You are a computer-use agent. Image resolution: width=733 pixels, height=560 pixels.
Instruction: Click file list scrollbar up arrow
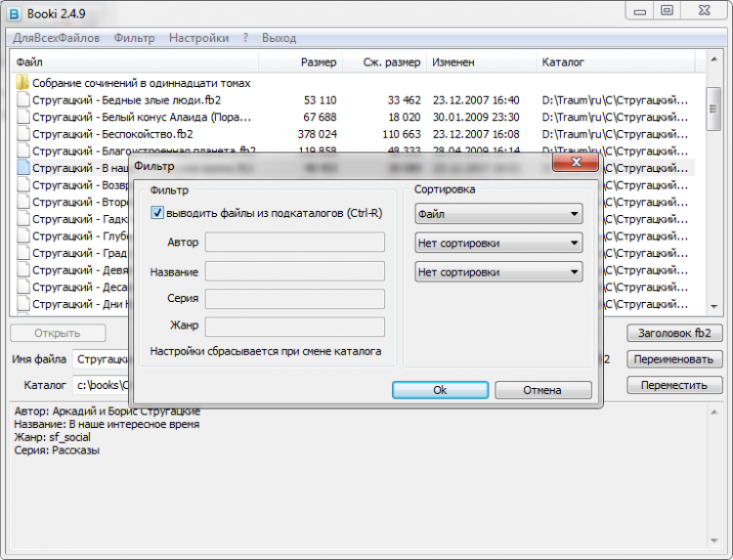coord(713,60)
